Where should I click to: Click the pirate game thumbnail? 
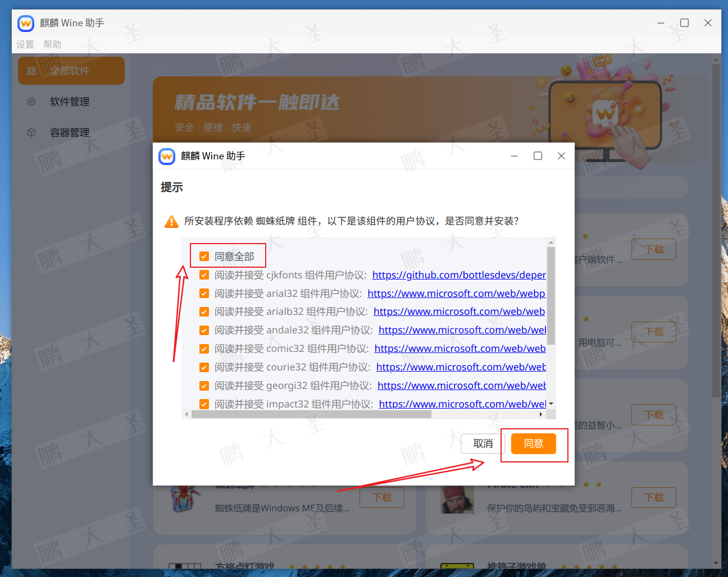[x=457, y=500]
